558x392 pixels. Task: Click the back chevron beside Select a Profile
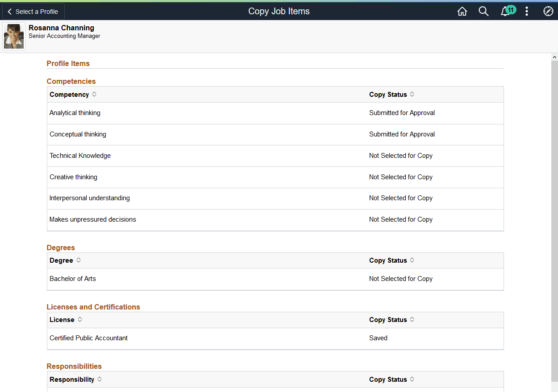[x=9, y=12]
